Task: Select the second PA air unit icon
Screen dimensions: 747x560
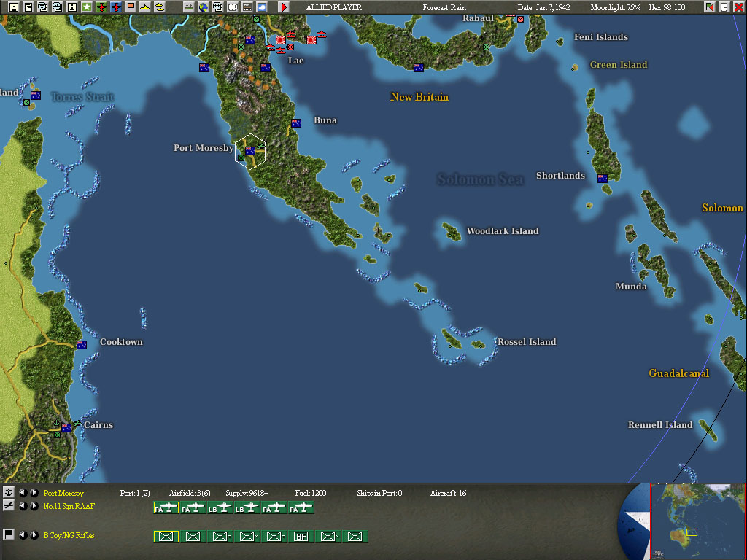Action: point(193,507)
